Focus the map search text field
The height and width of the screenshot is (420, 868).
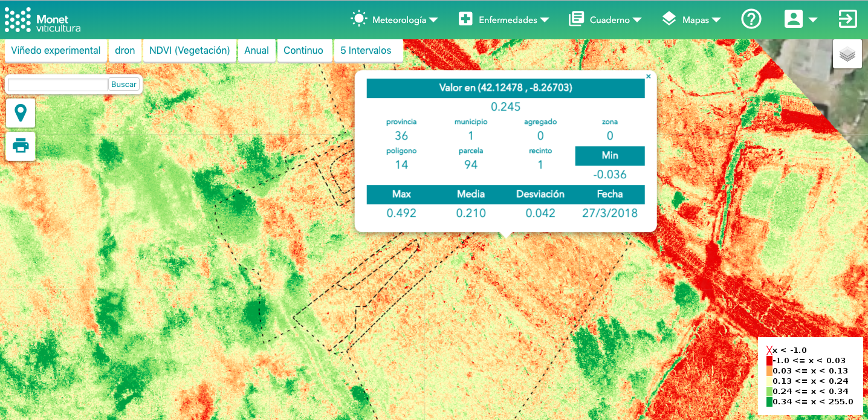[58, 85]
